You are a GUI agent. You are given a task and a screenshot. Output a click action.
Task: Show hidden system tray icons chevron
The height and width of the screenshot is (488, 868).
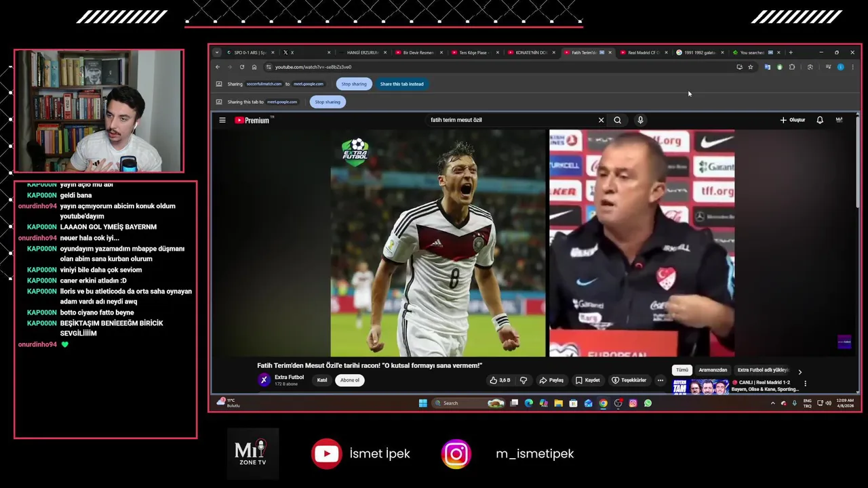772,403
